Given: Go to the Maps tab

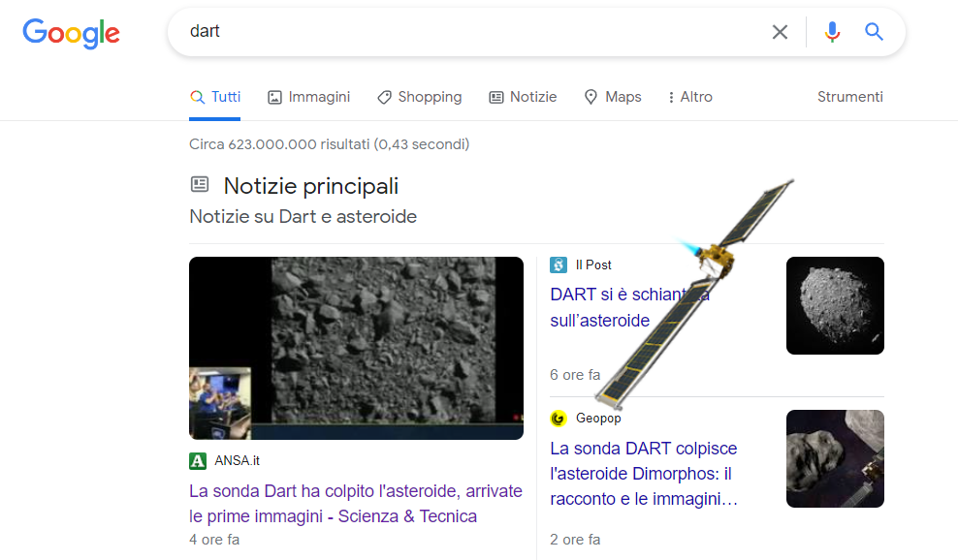Looking at the screenshot, I should [613, 97].
